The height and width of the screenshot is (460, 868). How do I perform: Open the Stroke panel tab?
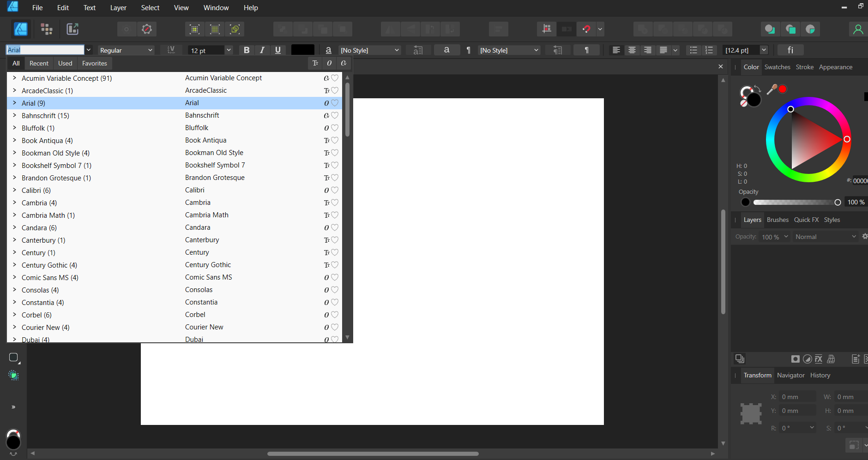tap(804, 67)
